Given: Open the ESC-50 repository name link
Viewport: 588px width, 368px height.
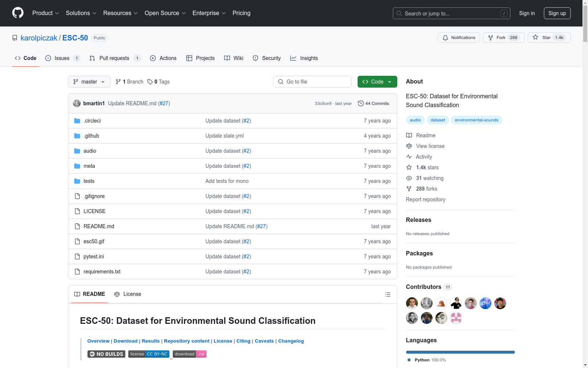Looking at the screenshot, I should click(x=75, y=38).
